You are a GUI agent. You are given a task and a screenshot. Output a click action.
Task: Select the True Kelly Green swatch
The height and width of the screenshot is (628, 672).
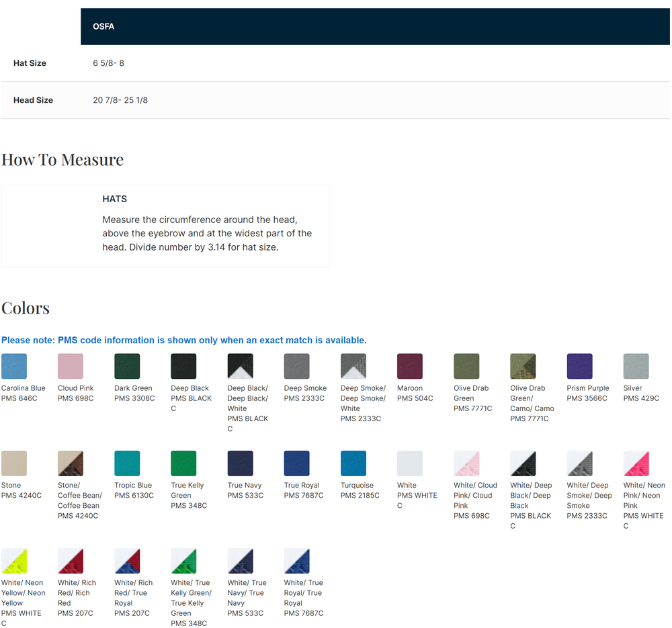pos(183,463)
